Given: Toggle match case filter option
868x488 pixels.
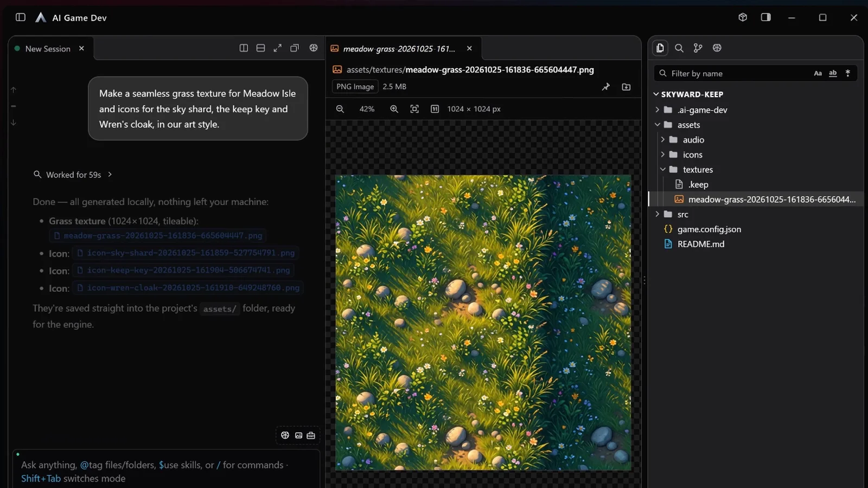Looking at the screenshot, I should pos(818,73).
